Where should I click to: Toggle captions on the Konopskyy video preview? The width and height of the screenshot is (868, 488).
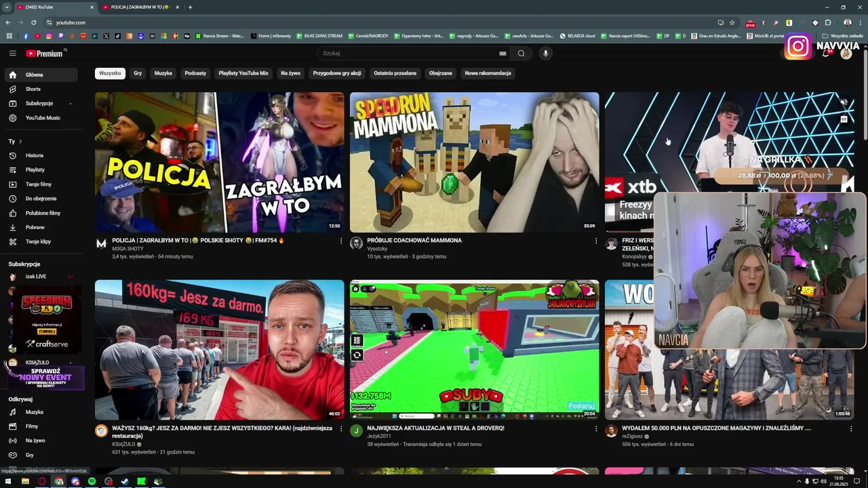coord(844,119)
